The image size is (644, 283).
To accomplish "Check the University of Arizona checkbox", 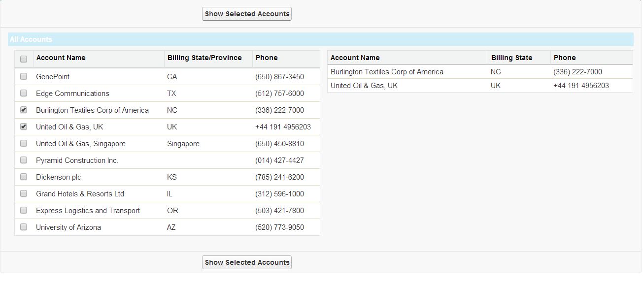I will [x=24, y=227].
